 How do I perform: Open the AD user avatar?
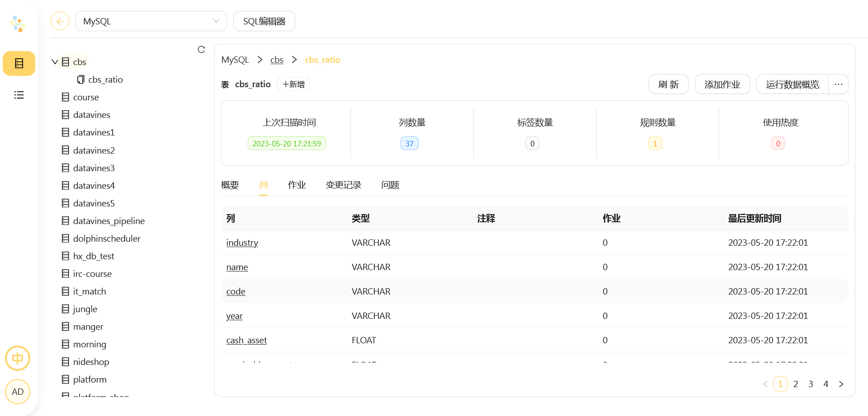point(18,392)
